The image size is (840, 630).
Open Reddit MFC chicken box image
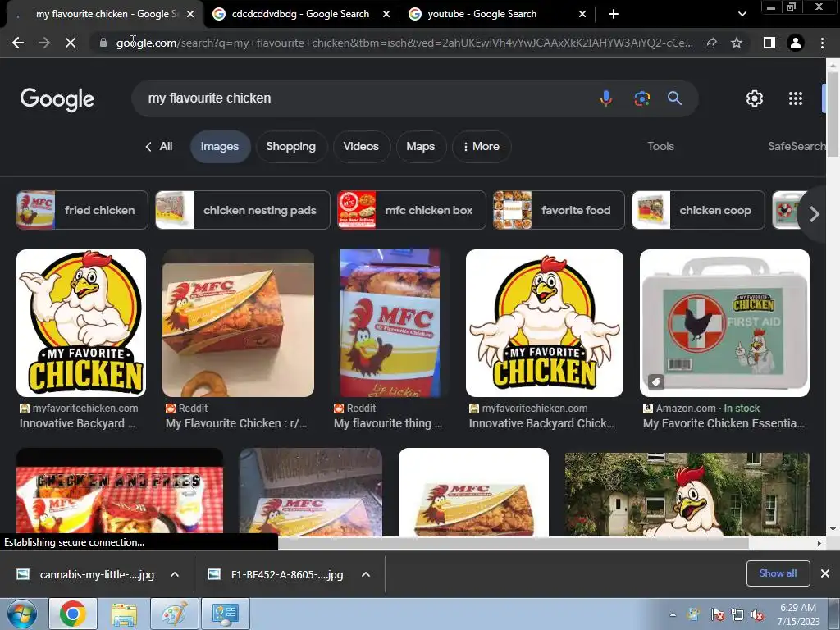coord(238,323)
